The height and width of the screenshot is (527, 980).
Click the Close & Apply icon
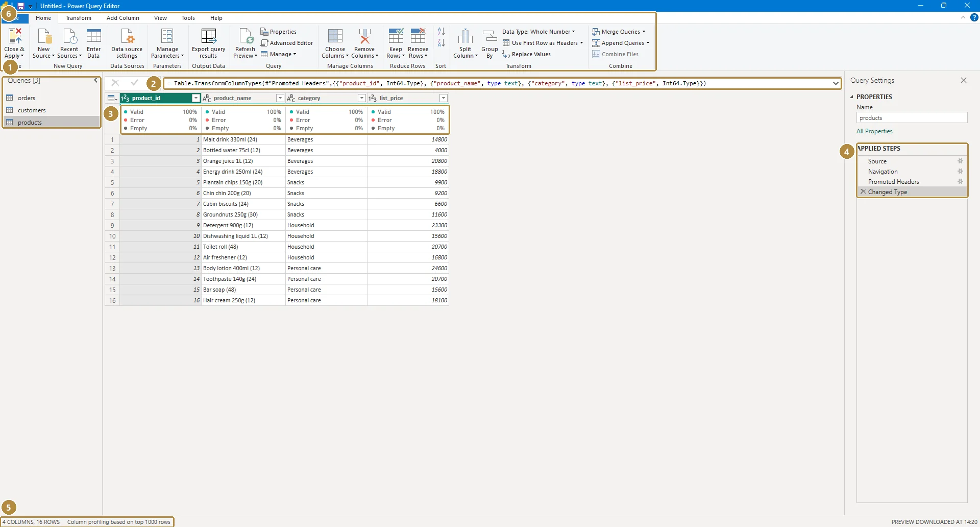(15, 37)
